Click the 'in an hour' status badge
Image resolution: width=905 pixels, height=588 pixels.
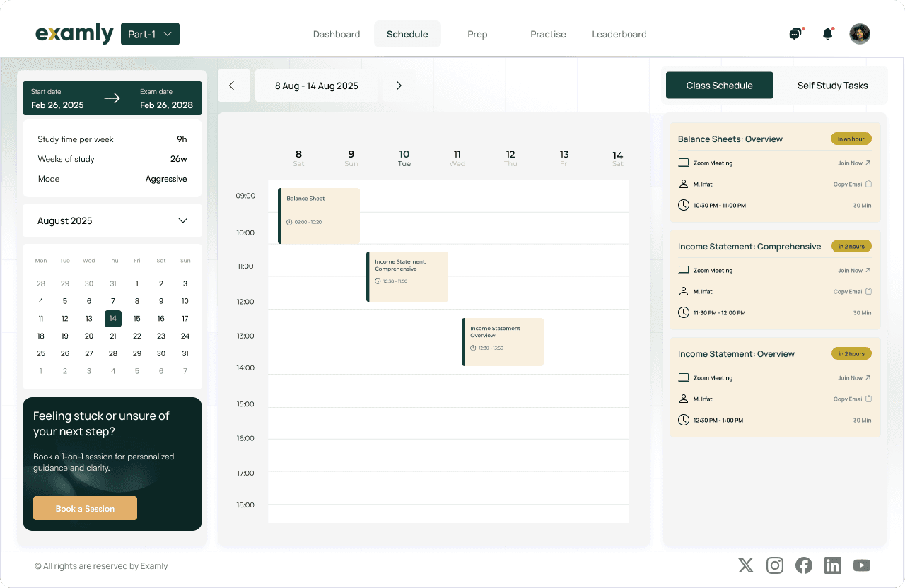point(851,139)
